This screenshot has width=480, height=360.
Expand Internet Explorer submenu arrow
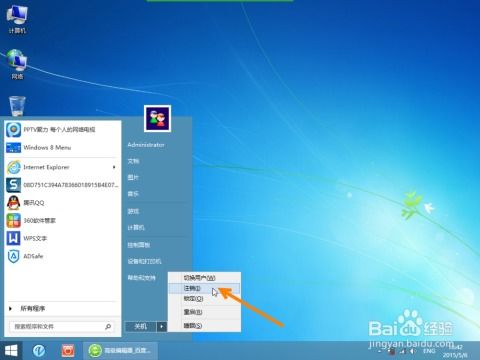pos(114,167)
